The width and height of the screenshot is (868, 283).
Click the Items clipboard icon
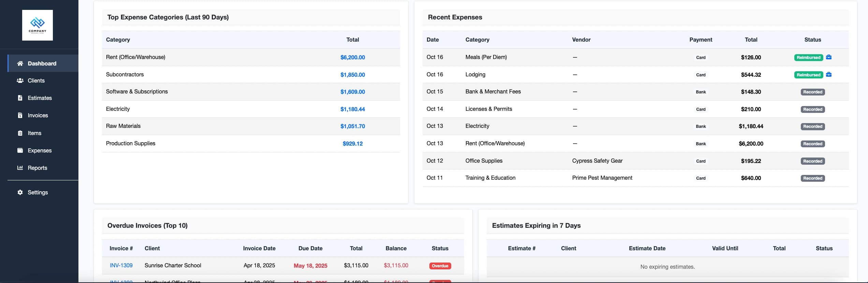click(x=20, y=133)
